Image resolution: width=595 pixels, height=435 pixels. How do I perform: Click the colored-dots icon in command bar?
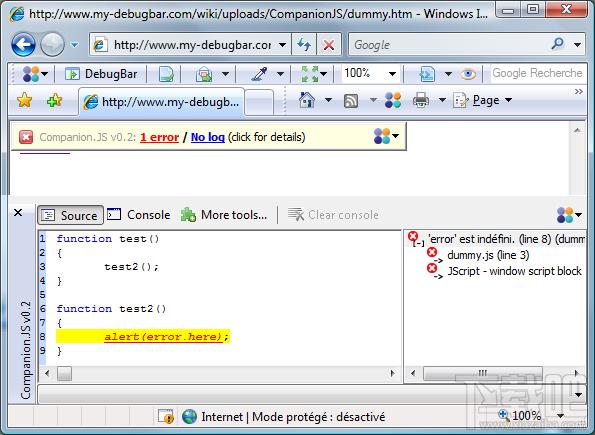pos(393,100)
